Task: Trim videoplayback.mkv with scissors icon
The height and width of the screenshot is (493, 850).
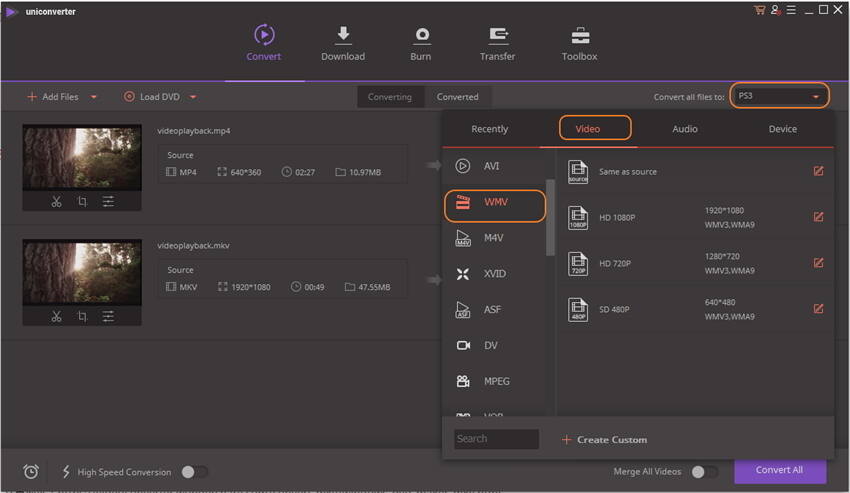Action: [56, 316]
